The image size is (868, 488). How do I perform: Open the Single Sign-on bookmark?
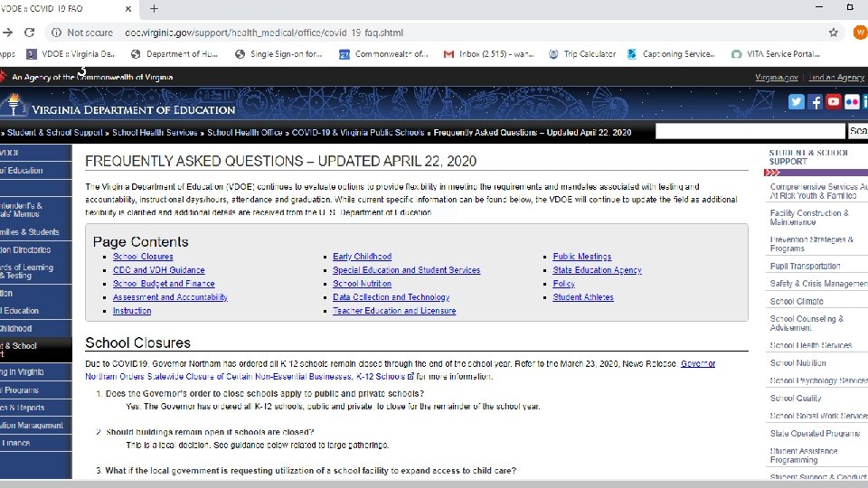click(278, 53)
